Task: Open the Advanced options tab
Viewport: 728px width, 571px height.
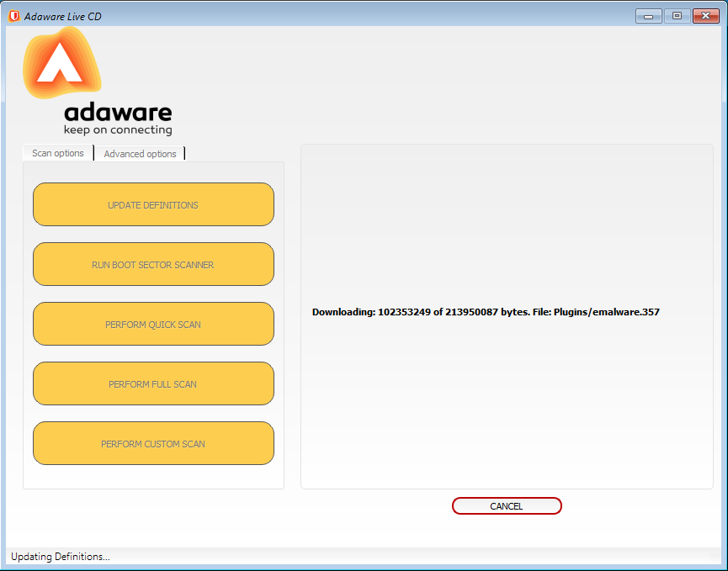Action: 140,154
